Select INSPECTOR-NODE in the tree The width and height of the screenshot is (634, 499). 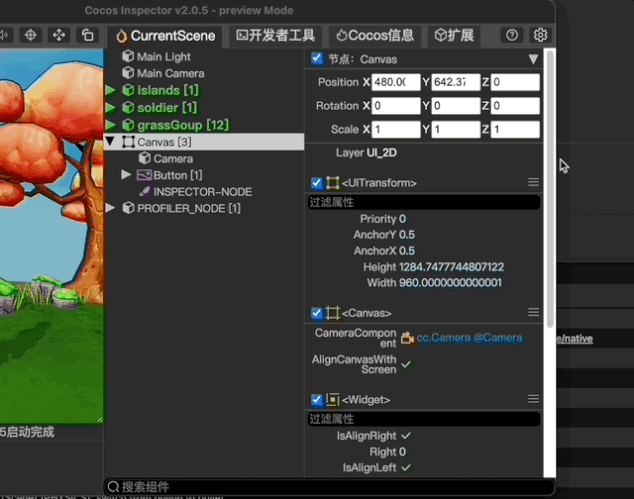pyautogui.click(x=203, y=192)
